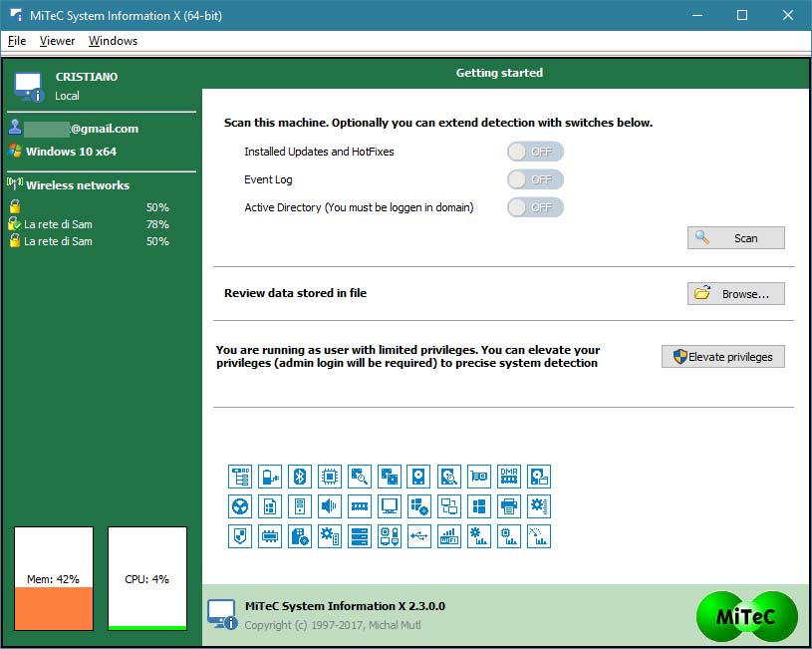Select the monitor display icon
812x649 pixels.
pos(390,506)
